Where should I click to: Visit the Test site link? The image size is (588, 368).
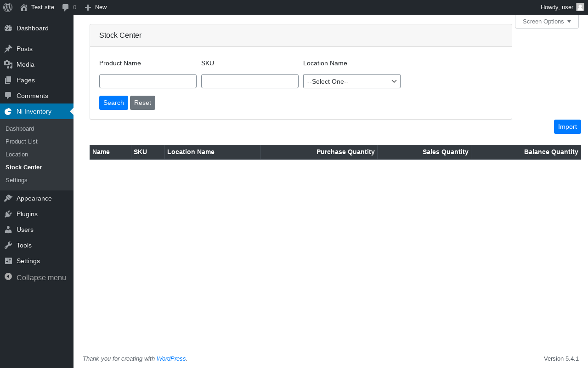(x=37, y=7)
